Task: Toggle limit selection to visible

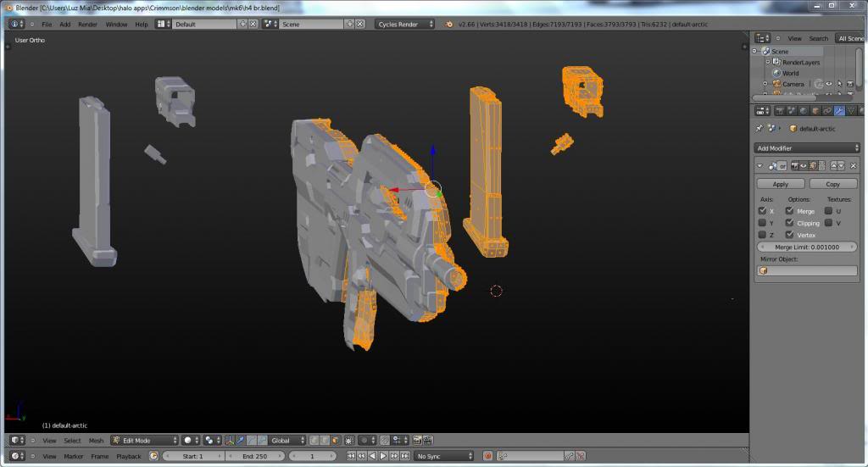Action: coord(350,441)
